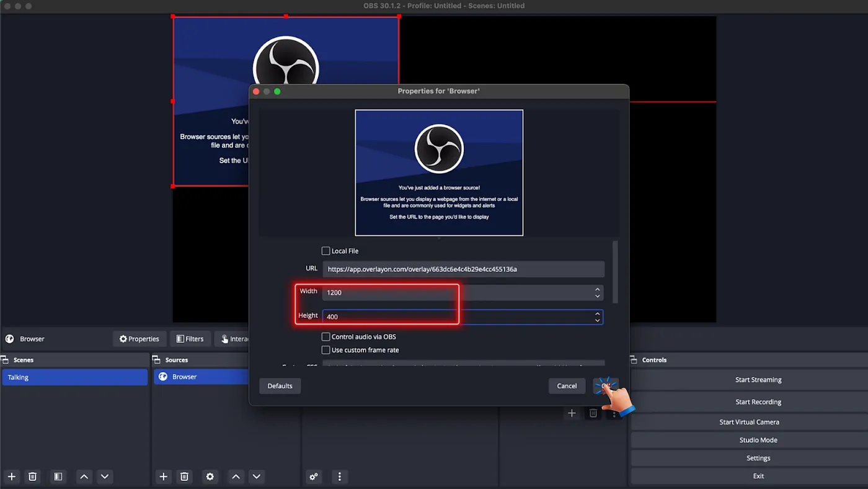Select the Talking scene
868x489 pixels.
point(74,377)
